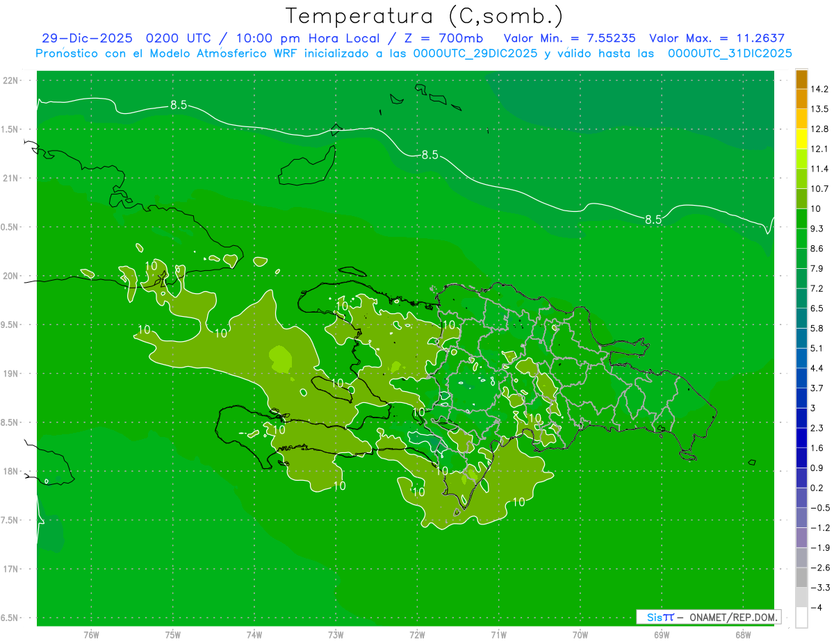Click the '74W' longitude axis label

click(x=254, y=635)
